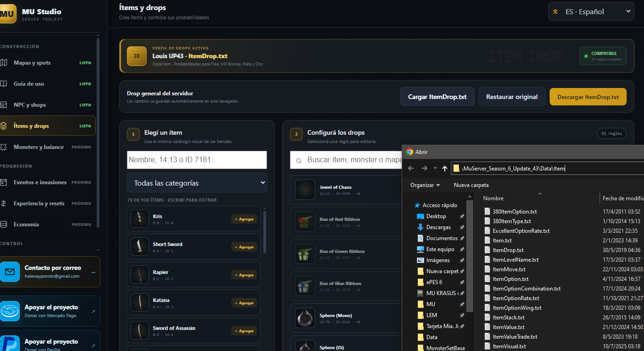Add Sword of Assassin via Agregar
The image size is (644, 351).
(x=244, y=331)
